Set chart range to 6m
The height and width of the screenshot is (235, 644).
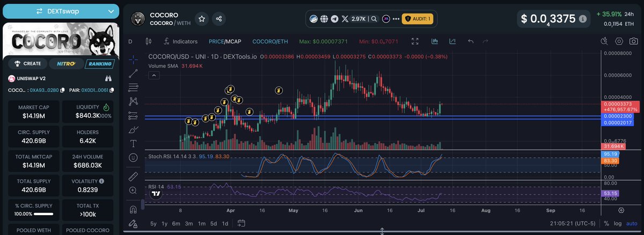point(177,224)
